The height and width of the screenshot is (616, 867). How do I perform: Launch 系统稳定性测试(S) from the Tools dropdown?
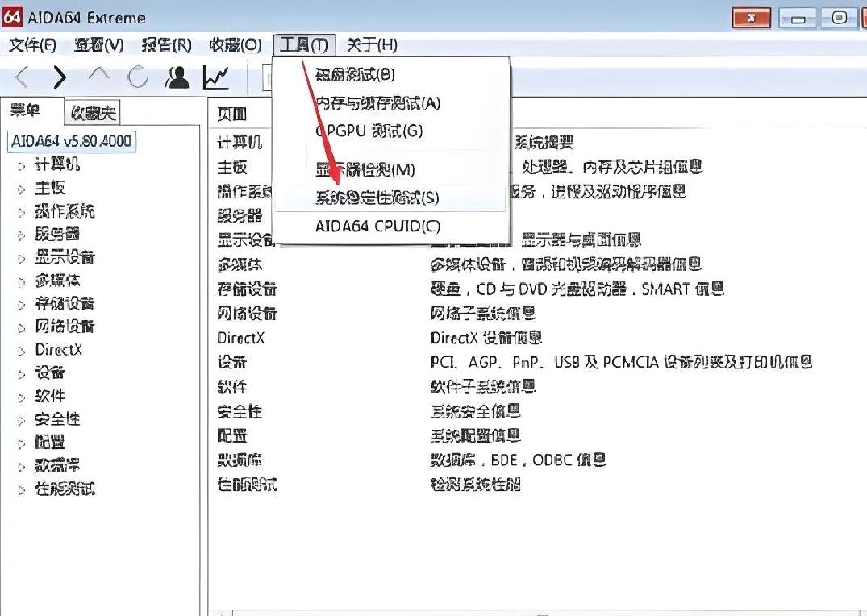(390, 198)
